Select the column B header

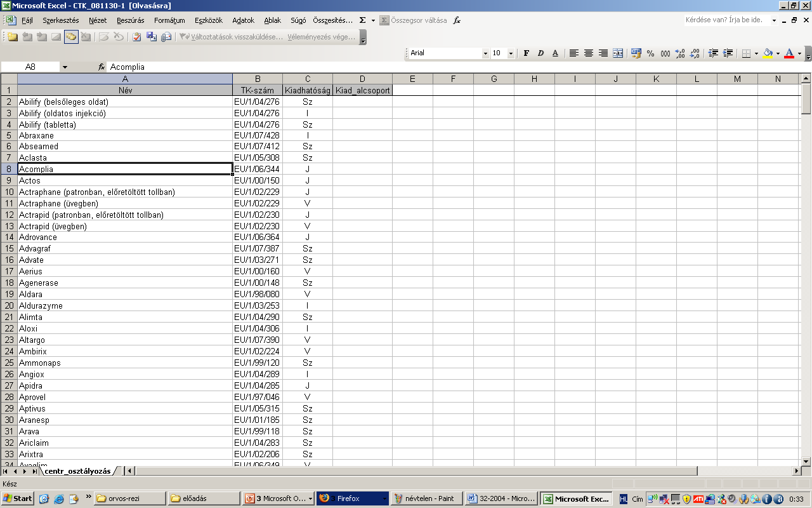coord(258,79)
